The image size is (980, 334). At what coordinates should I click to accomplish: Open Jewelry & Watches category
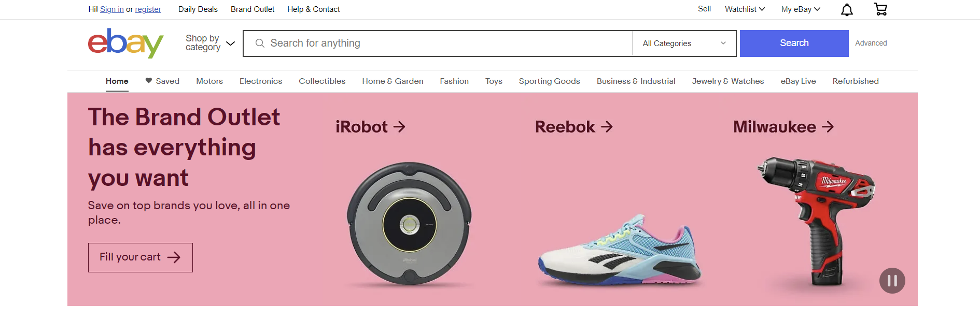[728, 81]
